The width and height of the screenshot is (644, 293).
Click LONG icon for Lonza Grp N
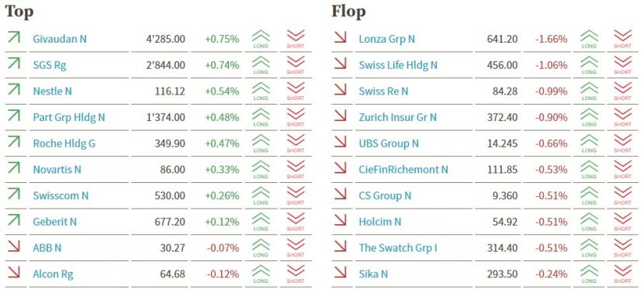click(x=589, y=39)
